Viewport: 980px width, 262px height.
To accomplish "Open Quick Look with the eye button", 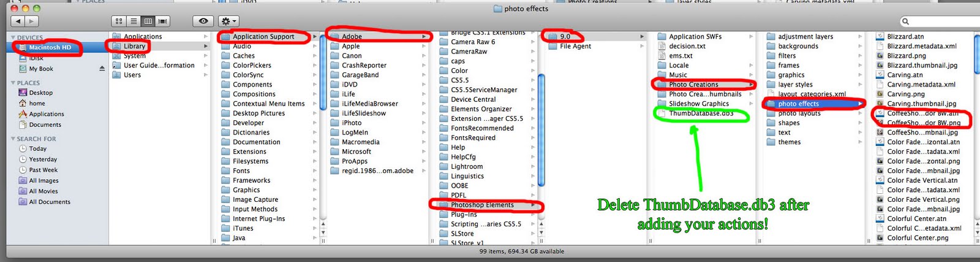I will pos(203,21).
